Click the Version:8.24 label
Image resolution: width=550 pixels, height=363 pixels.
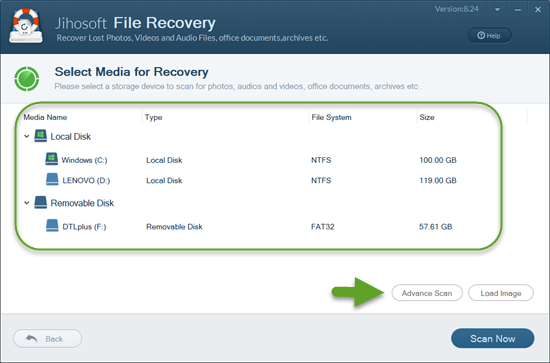(x=457, y=9)
